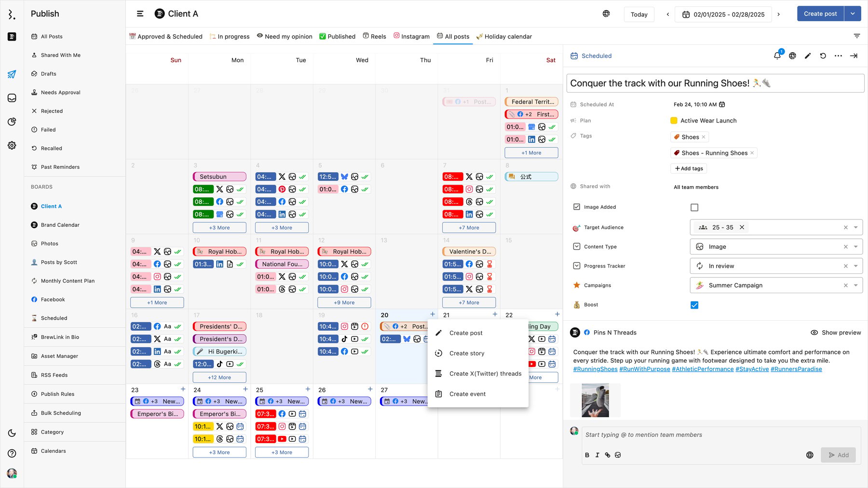Screen dimensions: 868x488
Task: Open the Create post dropdown arrow
Action: 853,14
